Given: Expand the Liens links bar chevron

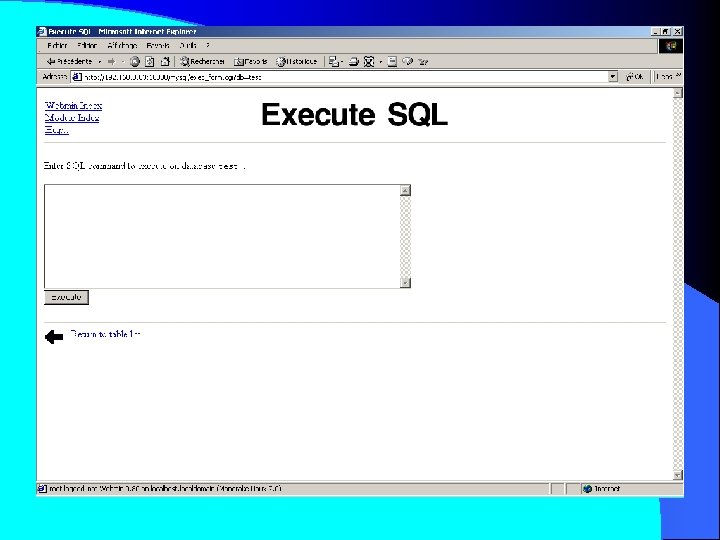Looking at the screenshot, I should (678, 76).
